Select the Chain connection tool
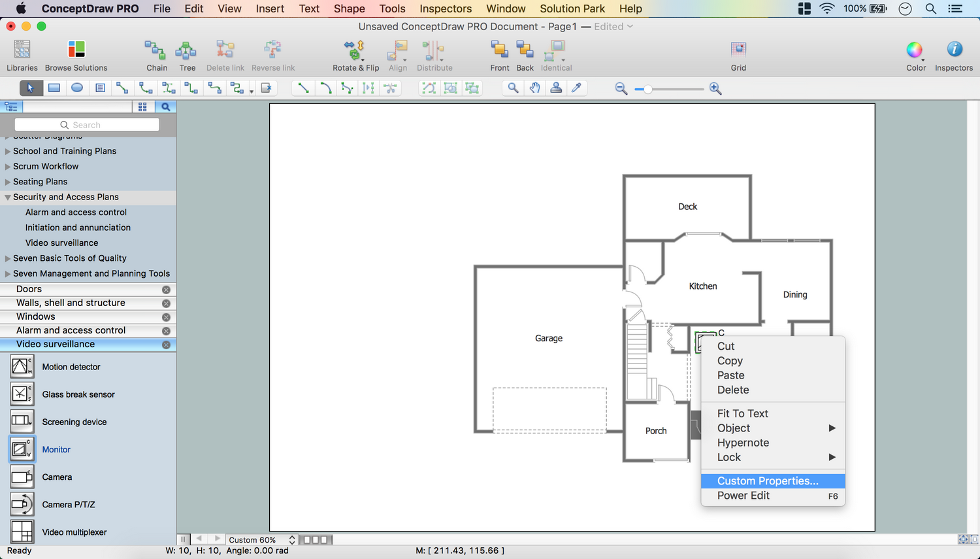980x559 pixels. pos(155,50)
